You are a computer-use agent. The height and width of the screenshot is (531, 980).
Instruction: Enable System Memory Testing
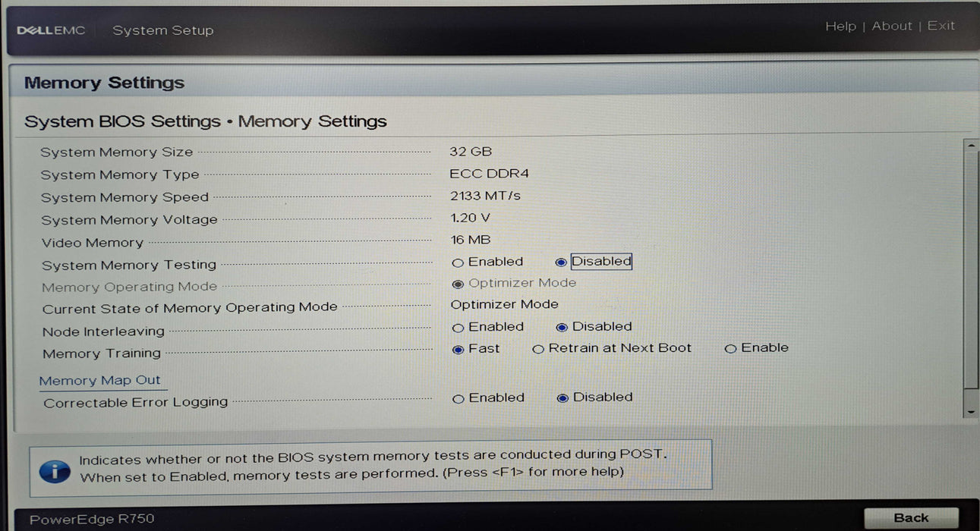click(x=458, y=262)
